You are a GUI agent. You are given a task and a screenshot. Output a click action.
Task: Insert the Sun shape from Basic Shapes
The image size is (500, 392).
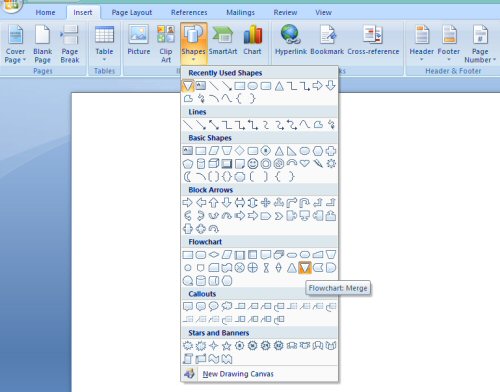click(331, 164)
